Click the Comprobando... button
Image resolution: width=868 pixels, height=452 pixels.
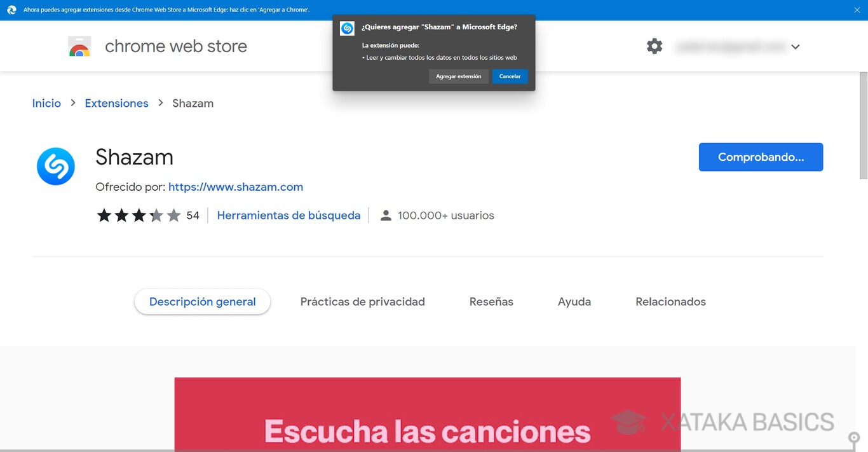coord(761,156)
